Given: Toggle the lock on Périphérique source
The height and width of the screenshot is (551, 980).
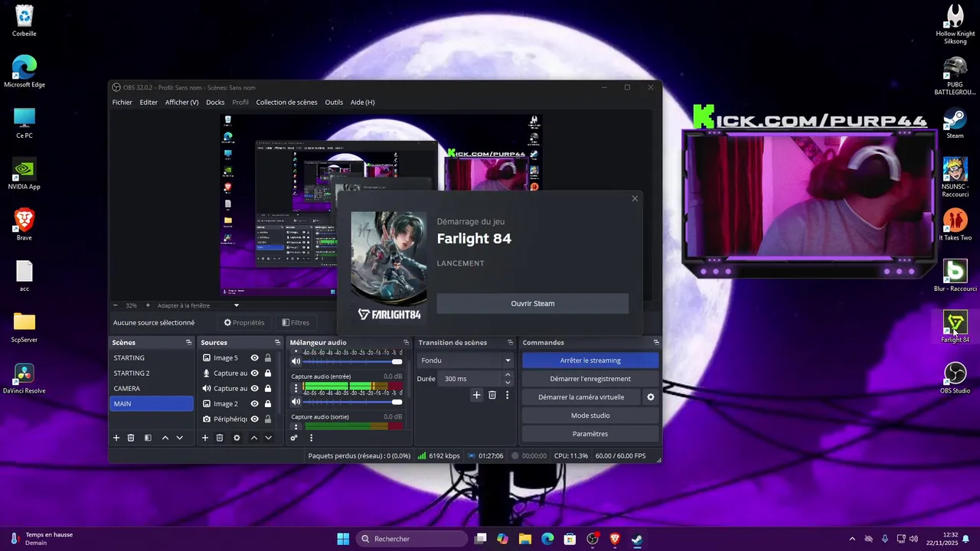Looking at the screenshot, I should click(x=268, y=419).
